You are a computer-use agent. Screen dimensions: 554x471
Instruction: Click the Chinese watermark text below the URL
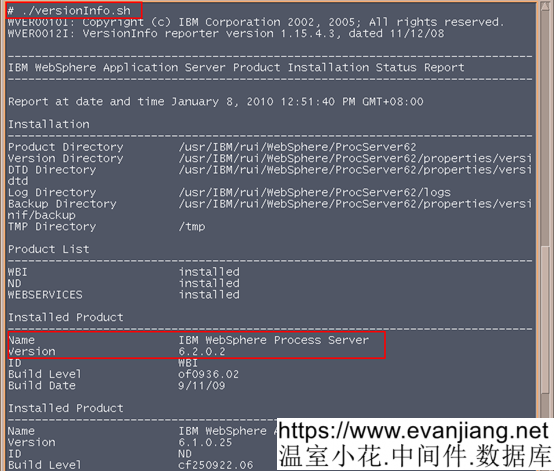(x=414, y=456)
